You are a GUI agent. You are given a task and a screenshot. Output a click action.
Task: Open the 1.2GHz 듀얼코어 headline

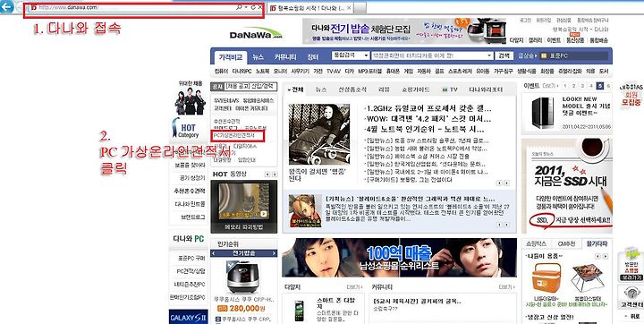[x=428, y=109]
